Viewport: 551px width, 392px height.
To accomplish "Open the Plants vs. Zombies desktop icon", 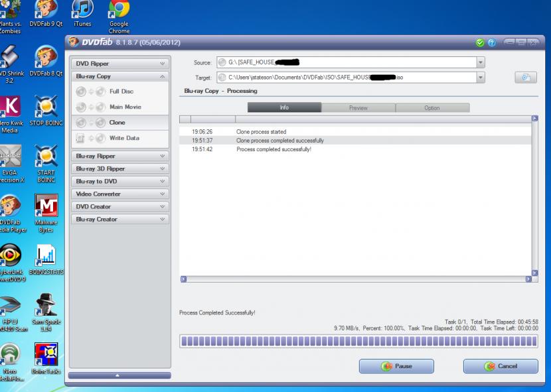I will click(10, 17).
